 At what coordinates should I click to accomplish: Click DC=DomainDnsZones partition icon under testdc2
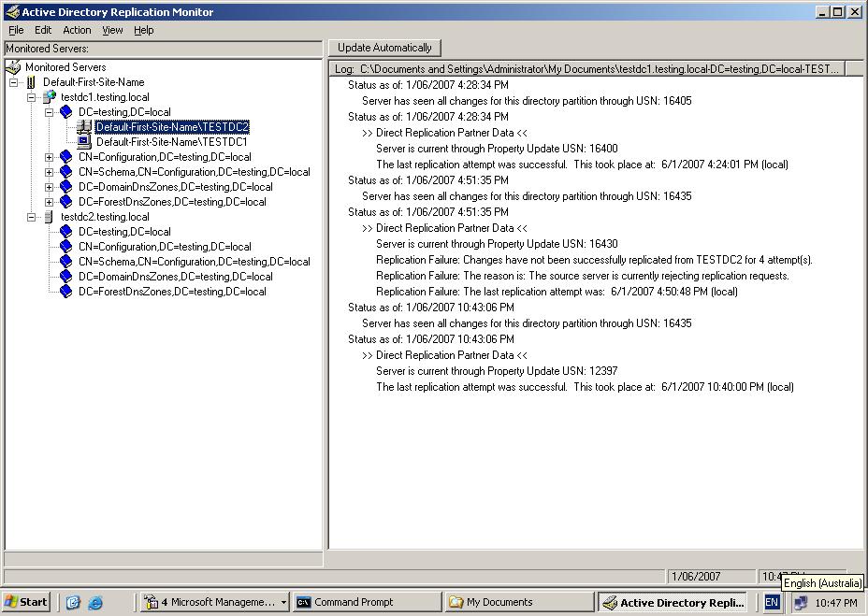pos(65,276)
